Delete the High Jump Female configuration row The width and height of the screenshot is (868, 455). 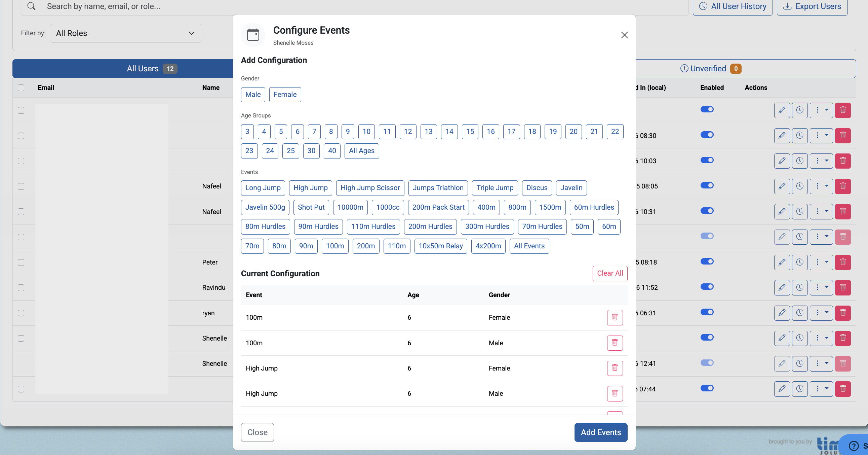coord(615,368)
